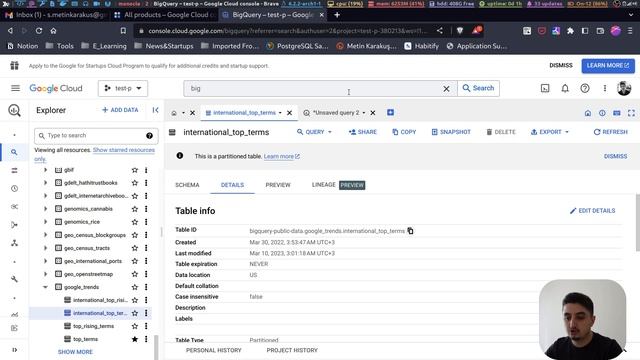Open Brave Shields icon
Viewport: 640px width, 360px height.
460,31
